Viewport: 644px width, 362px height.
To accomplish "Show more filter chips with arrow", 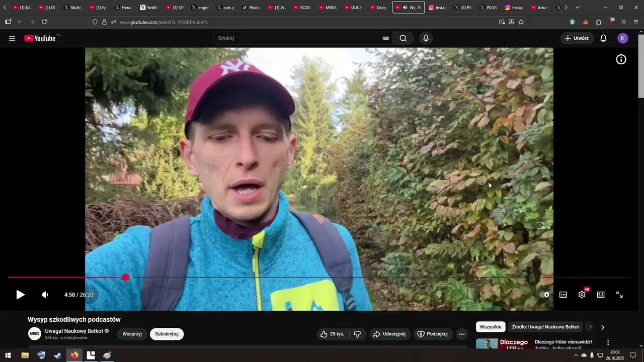I will [x=603, y=327].
